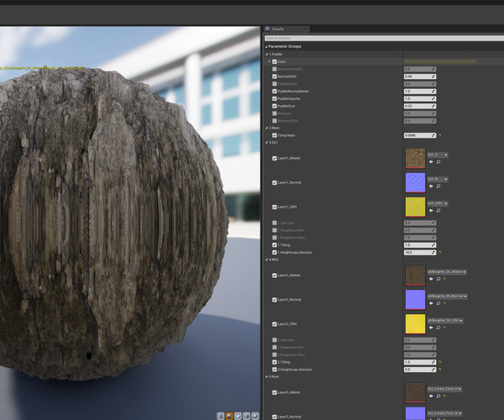Click the Layer1_Albedo soil texture thumbnail
504x420 pixels.
coord(415,159)
